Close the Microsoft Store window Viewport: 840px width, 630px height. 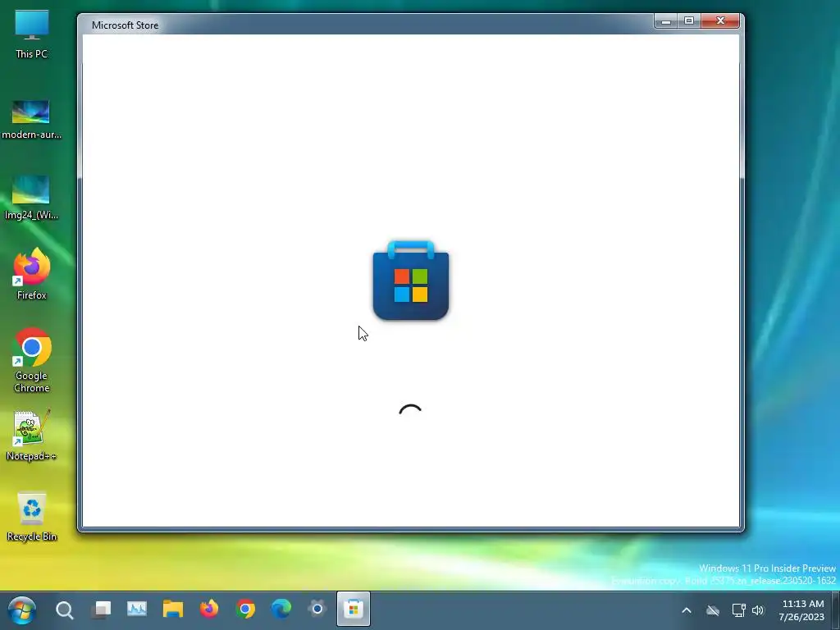720,21
